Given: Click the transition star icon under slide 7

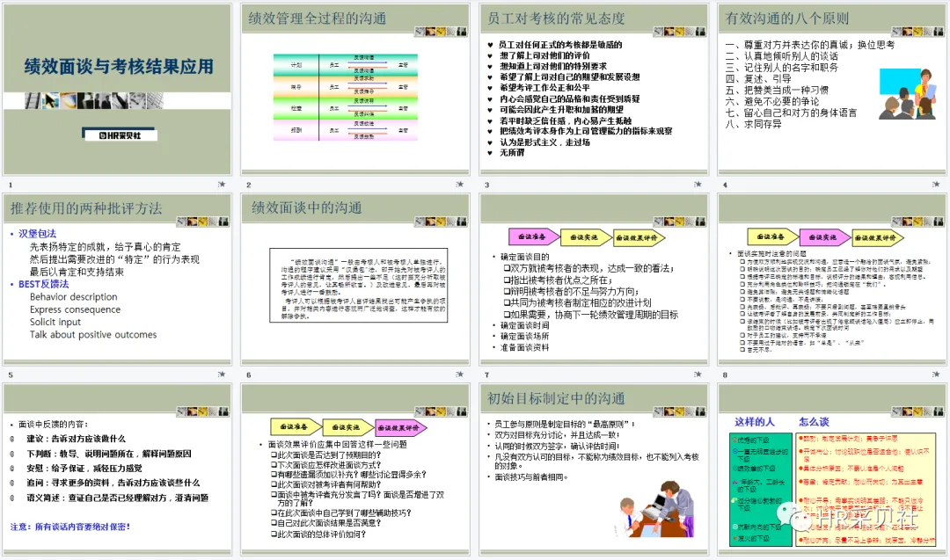Looking at the screenshot, I should click(x=698, y=375).
